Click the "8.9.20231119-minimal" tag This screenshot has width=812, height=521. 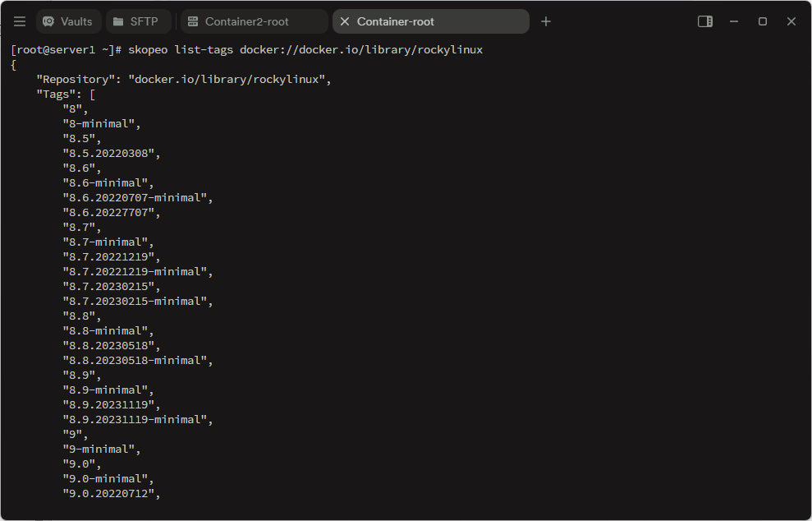(138, 419)
